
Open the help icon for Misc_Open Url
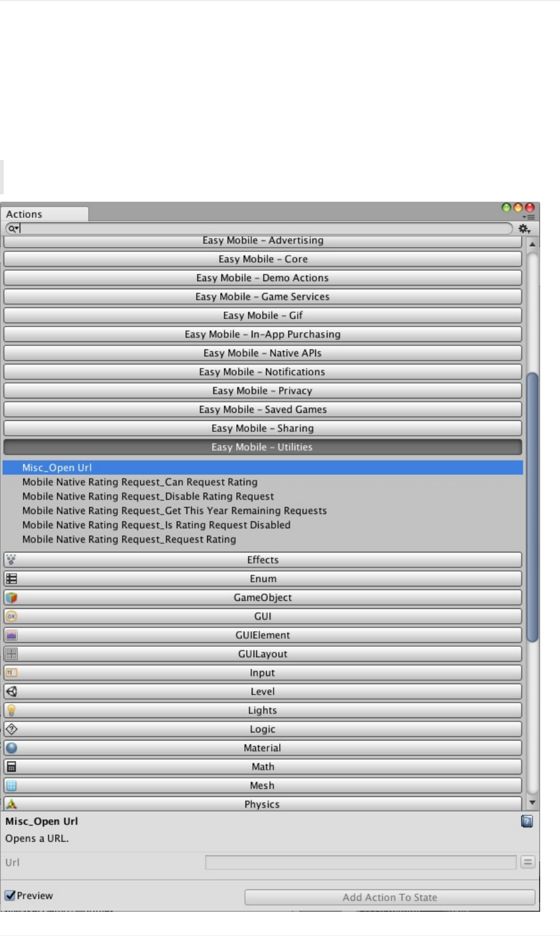click(527, 821)
